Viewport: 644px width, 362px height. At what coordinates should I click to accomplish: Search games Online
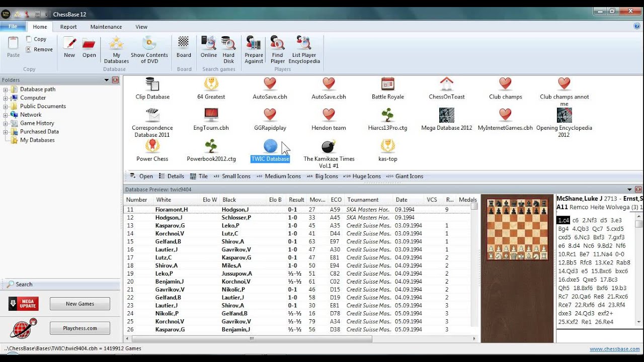[x=209, y=47]
